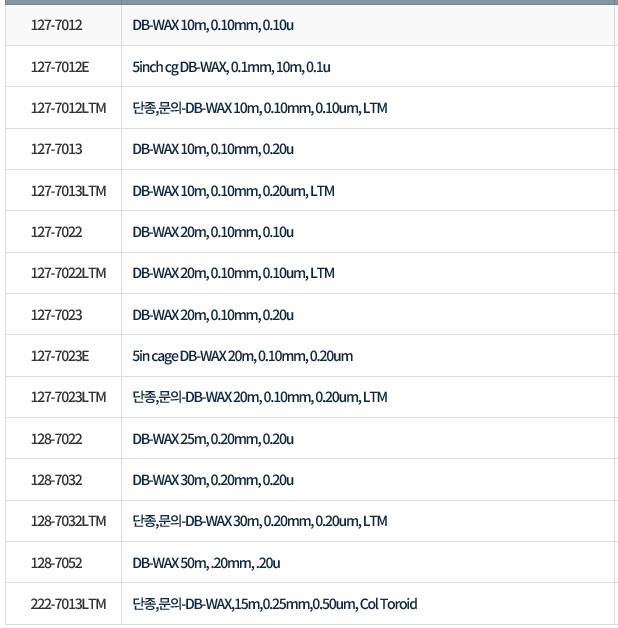Viewport: 618px width, 628px height.
Task: Click the 127-7013LTM row code
Action: 68,190
